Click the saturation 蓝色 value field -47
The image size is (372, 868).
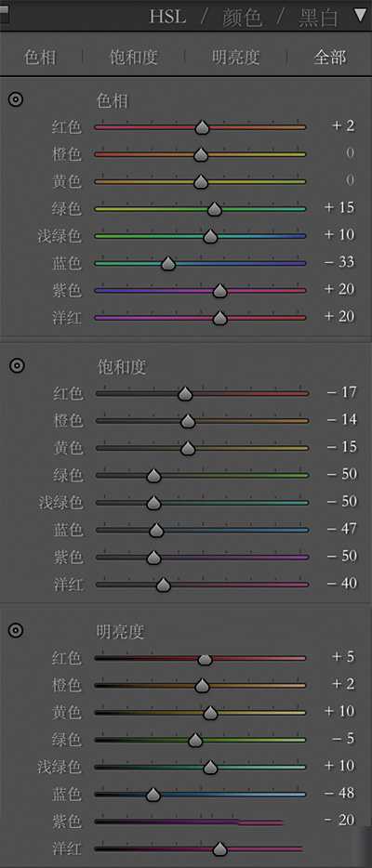click(x=341, y=529)
